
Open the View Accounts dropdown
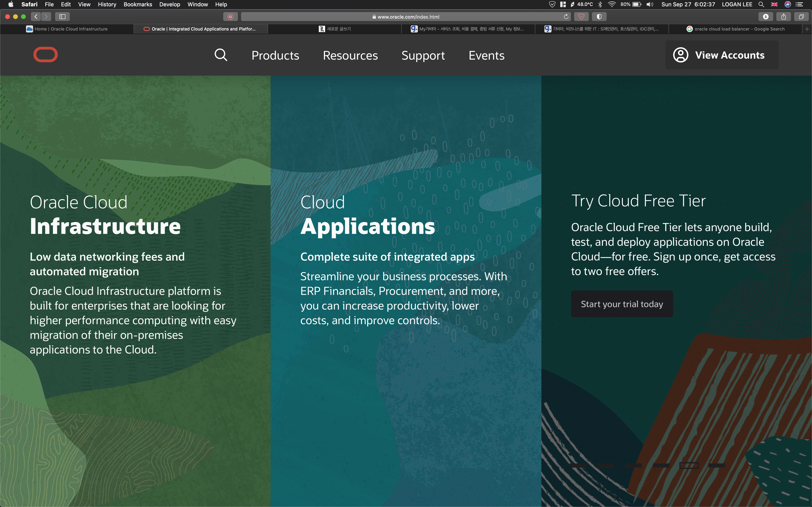click(x=722, y=55)
